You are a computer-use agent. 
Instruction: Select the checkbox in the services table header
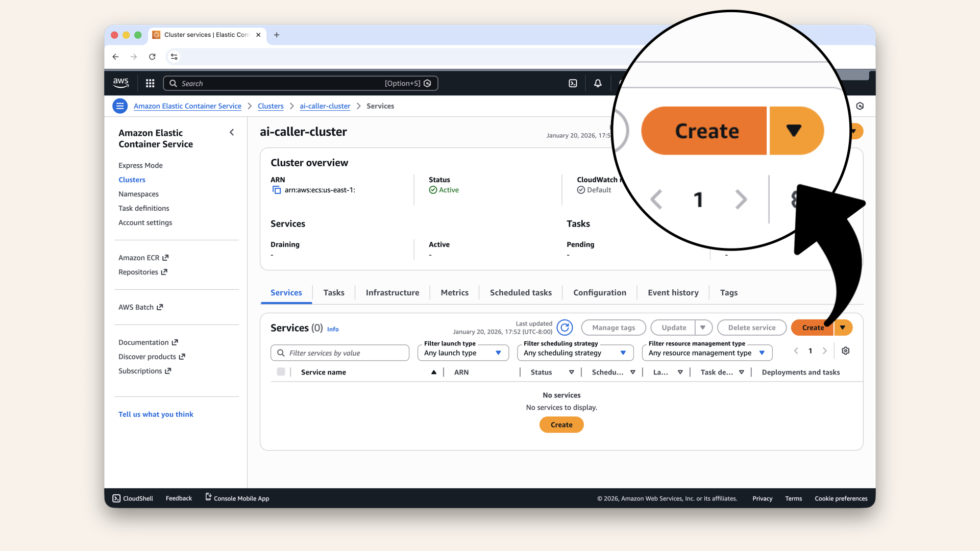(x=281, y=372)
